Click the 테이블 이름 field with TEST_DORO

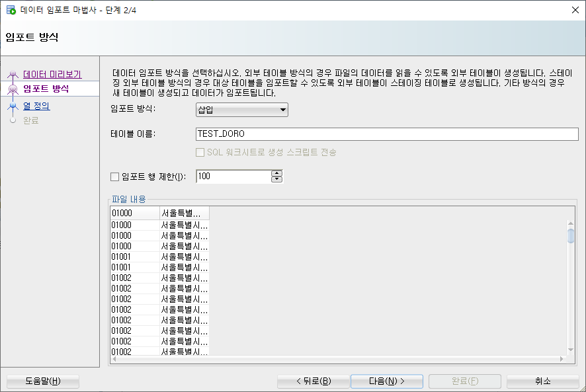pos(387,134)
